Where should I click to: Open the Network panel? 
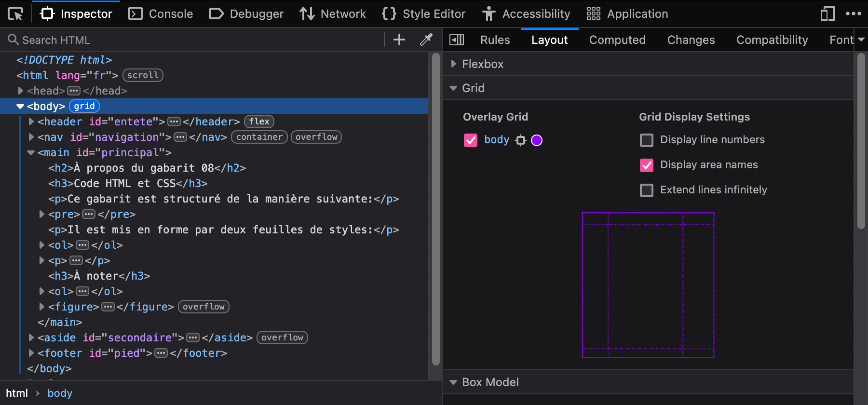(x=333, y=14)
